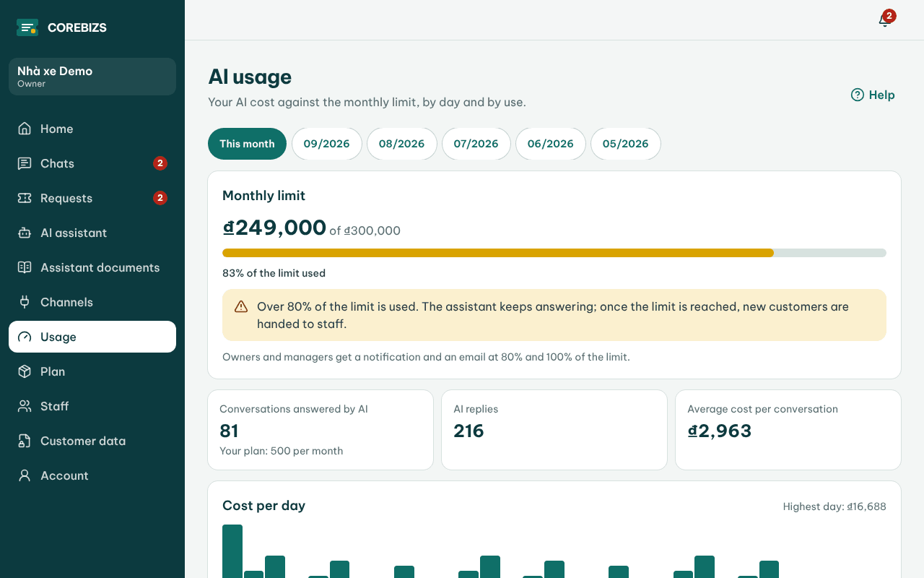Navigate to the Plan page
Image resolution: width=924 pixels, height=578 pixels.
[x=92, y=371]
